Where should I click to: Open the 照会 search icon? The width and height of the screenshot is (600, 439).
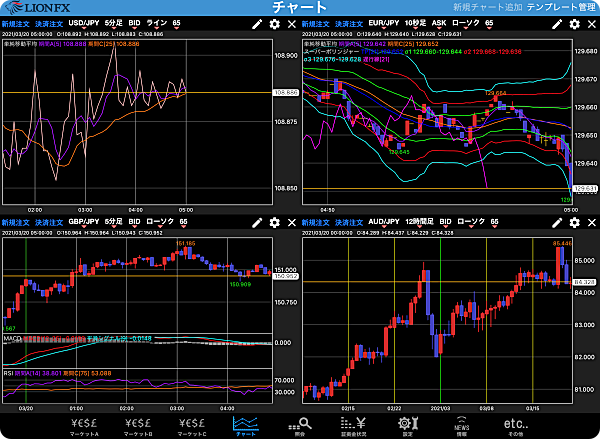tap(300, 426)
